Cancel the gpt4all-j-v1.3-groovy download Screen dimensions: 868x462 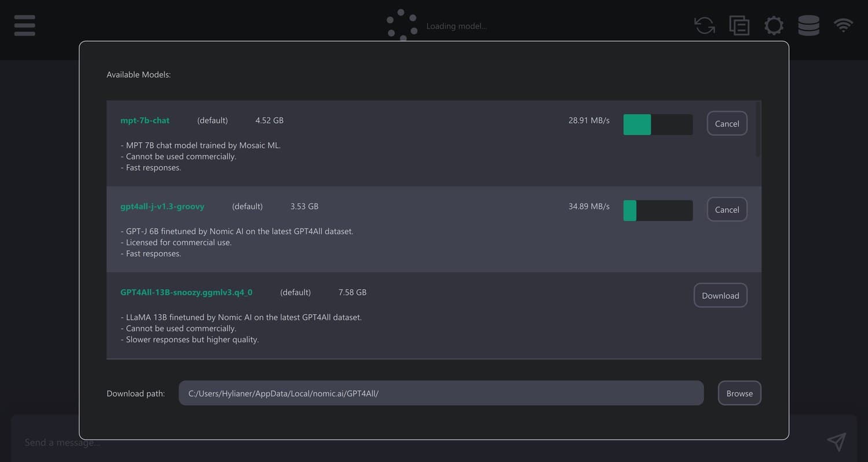(727, 209)
